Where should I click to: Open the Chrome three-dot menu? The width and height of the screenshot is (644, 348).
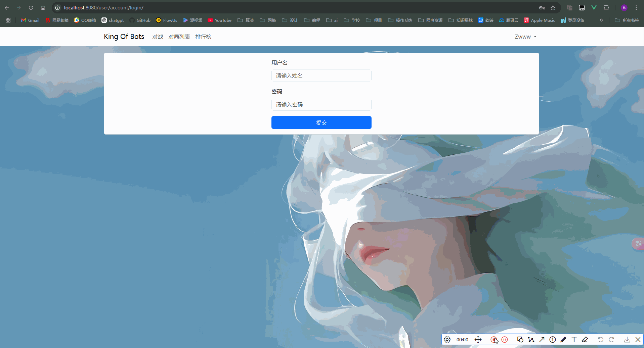click(636, 8)
